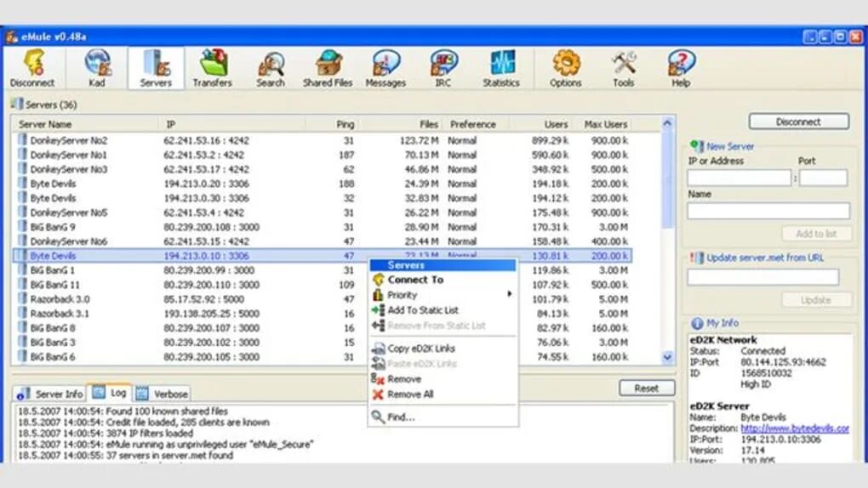Sort by the Max Users column header
868x488 pixels.
(x=606, y=124)
